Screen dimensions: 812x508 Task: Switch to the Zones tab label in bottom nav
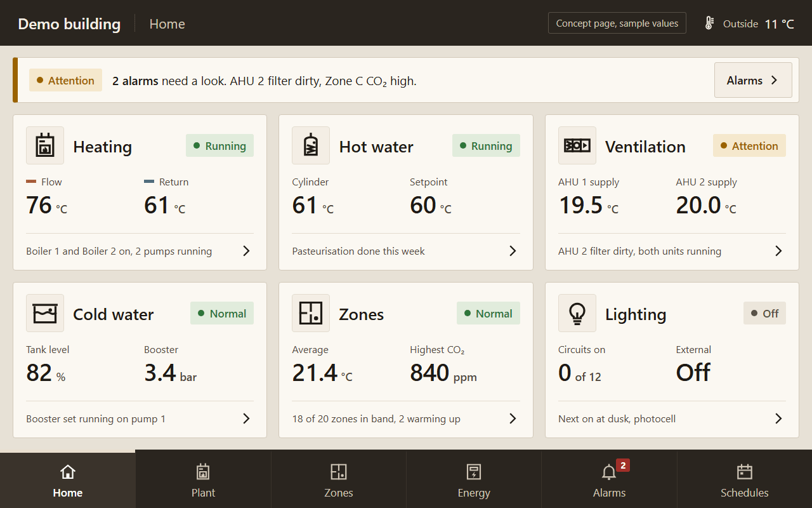pyautogui.click(x=339, y=493)
